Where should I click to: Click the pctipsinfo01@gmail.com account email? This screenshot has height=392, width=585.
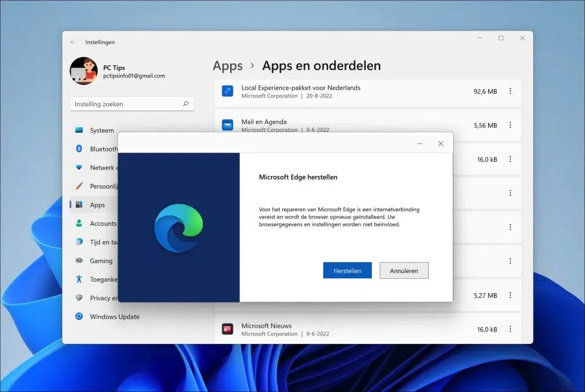click(x=134, y=75)
